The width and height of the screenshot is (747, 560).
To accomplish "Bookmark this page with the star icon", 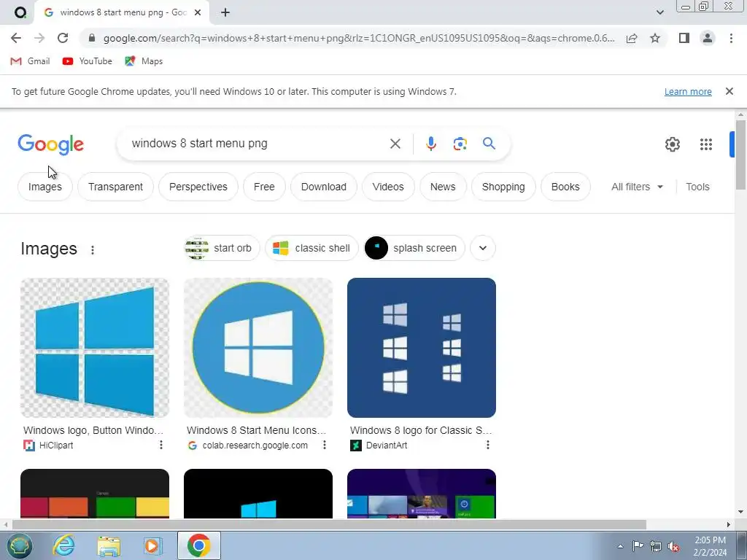I will click(x=655, y=38).
